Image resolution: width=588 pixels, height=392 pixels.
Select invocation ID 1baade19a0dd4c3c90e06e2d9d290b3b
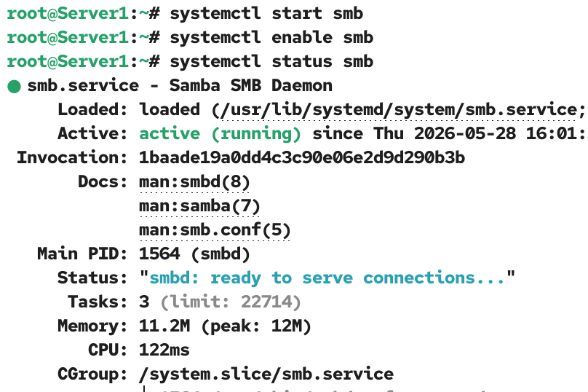tap(302, 158)
